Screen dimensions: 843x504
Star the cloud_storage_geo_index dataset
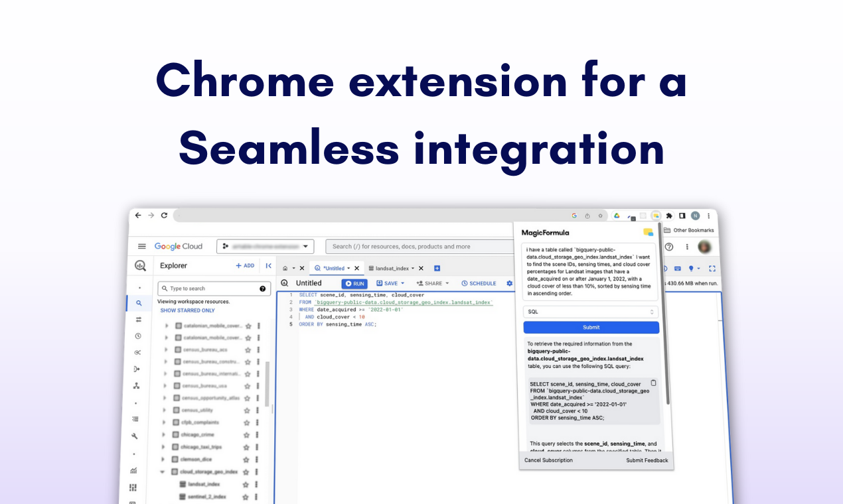point(247,472)
